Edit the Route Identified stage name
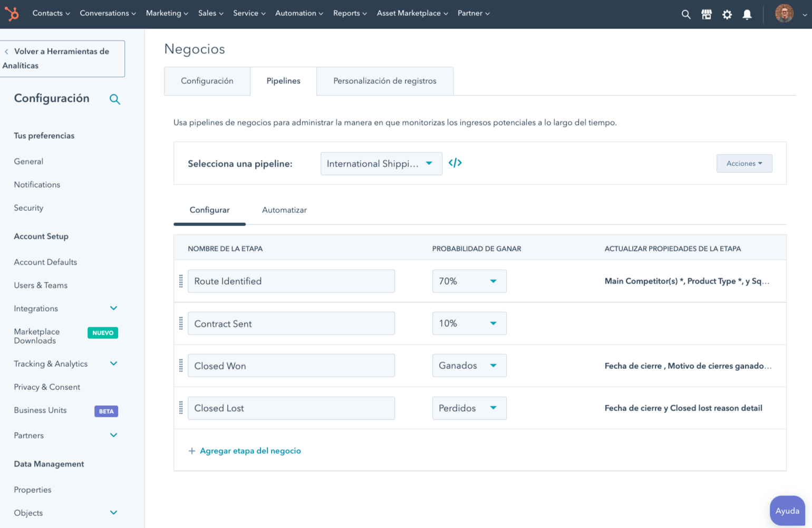Viewport: 812px width, 528px height. click(x=291, y=281)
